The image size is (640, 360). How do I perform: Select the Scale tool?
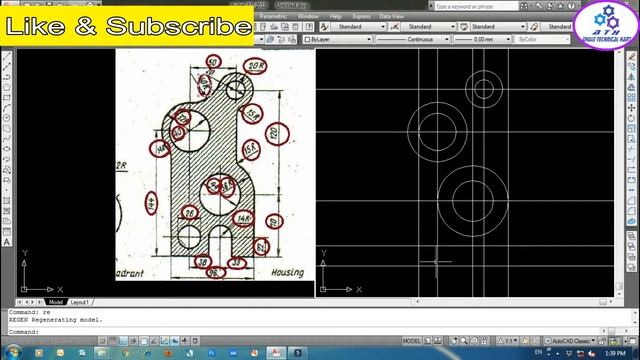pos(631,128)
